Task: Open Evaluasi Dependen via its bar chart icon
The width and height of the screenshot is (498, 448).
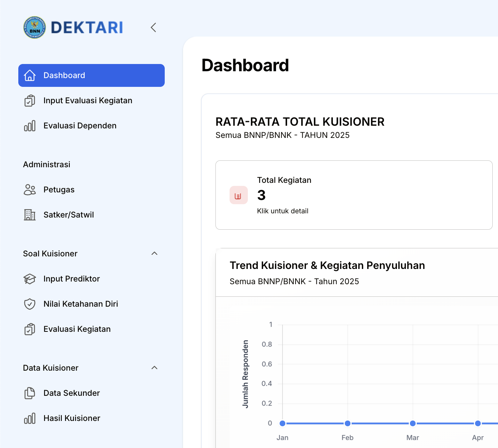Action: [x=30, y=126]
